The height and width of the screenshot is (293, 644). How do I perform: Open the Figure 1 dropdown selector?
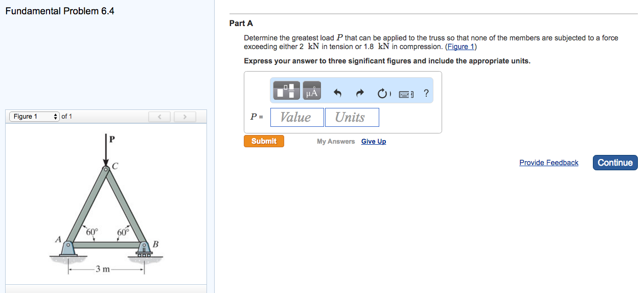coord(34,117)
